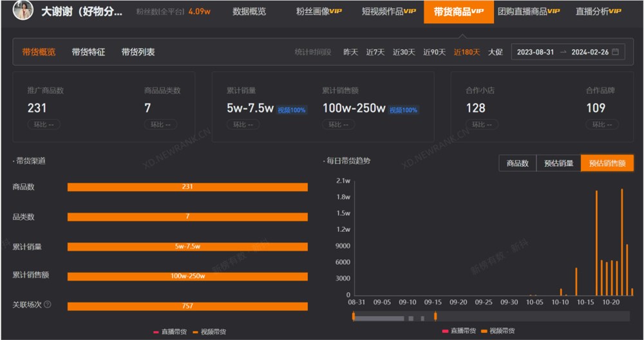Open the 粉丝画像 VIP tab
The width and height of the screenshot is (644, 340).
pyautogui.click(x=319, y=12)
